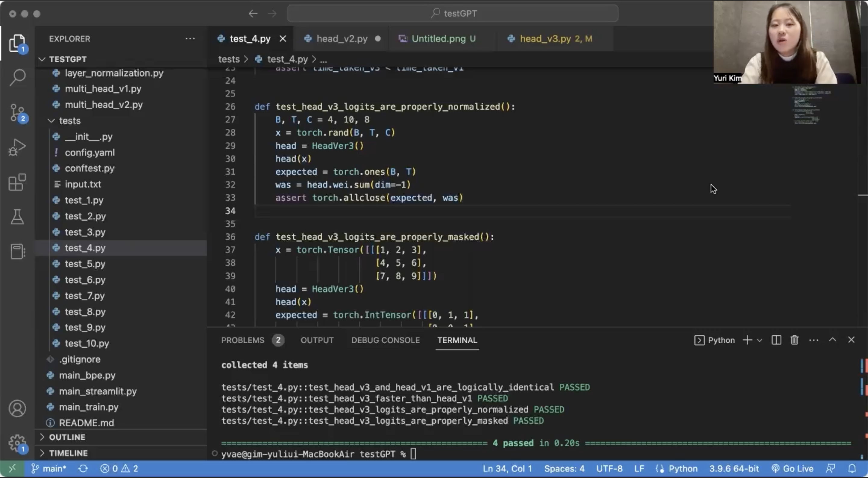The height and width of the screenshot is (478, 868).
Task: Open errors and warnings status indicator
Action: [119, 469]
